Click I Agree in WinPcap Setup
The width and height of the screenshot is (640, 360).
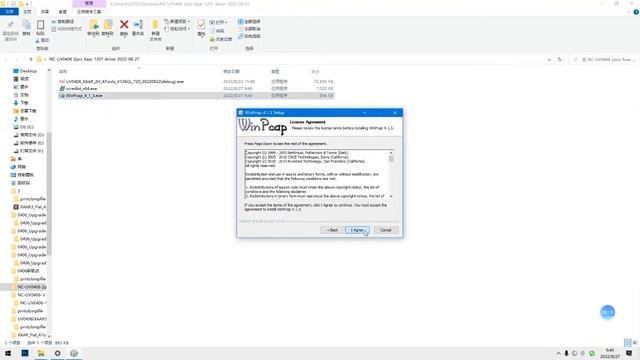coord(357,230)
